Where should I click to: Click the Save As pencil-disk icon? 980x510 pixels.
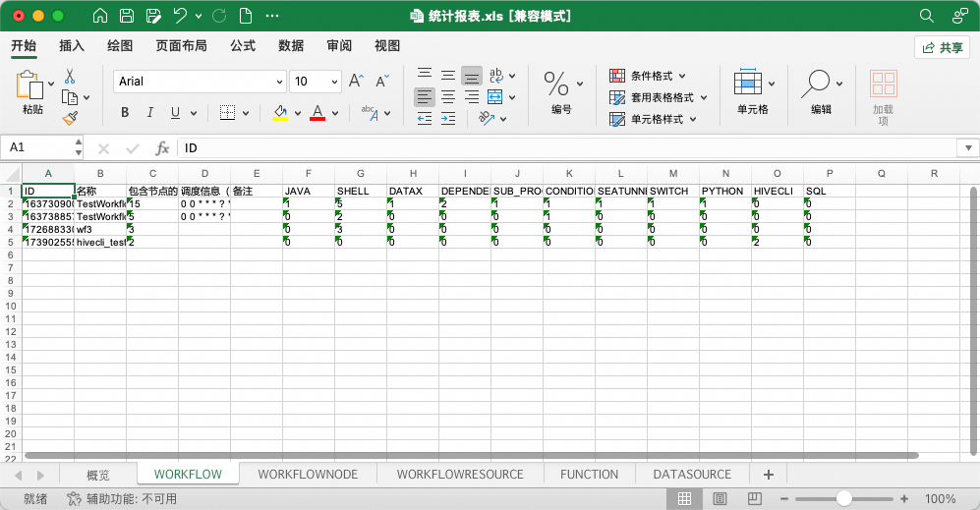pos(153,16)
